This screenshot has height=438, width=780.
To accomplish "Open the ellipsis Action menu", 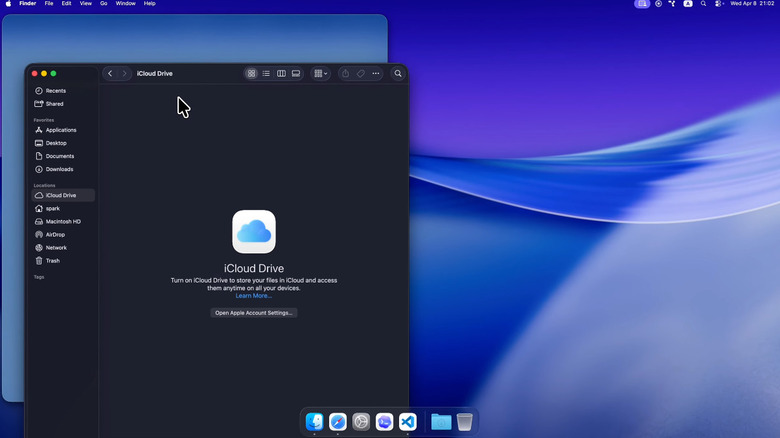I will click(376, 74).
